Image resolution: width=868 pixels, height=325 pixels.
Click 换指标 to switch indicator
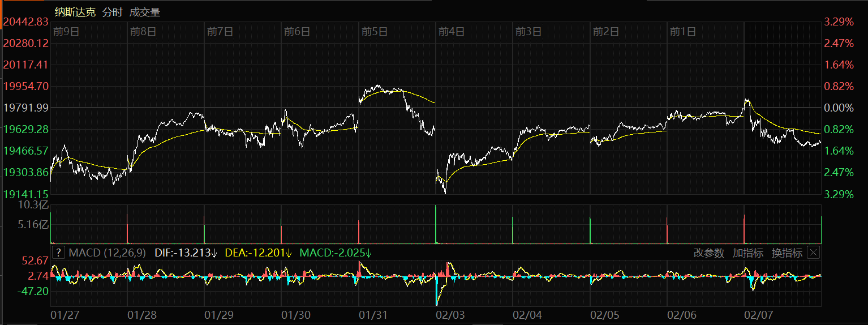[x=787, y=253]
